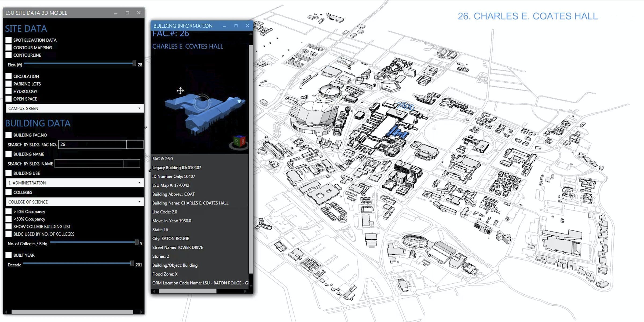Toggle the SPOT ELEVATION DATA checkbox
The image size is (644, 322).
[x=9, y=40]
